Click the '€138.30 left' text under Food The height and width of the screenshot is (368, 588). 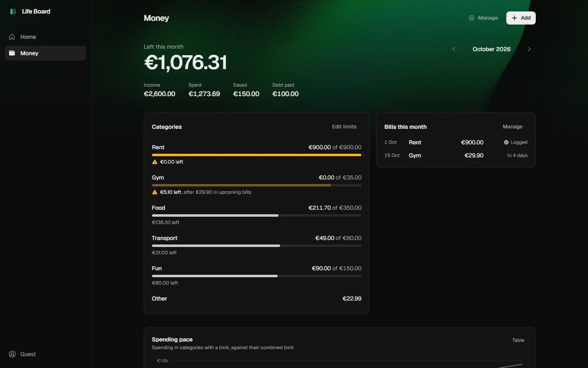(x=165, y=222)
